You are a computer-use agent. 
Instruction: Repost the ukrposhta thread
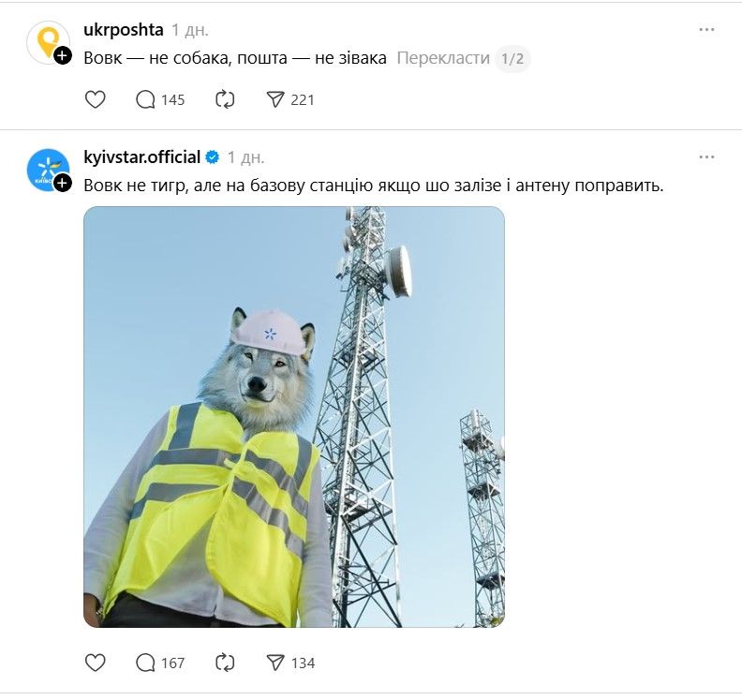(x=225, y=99)
